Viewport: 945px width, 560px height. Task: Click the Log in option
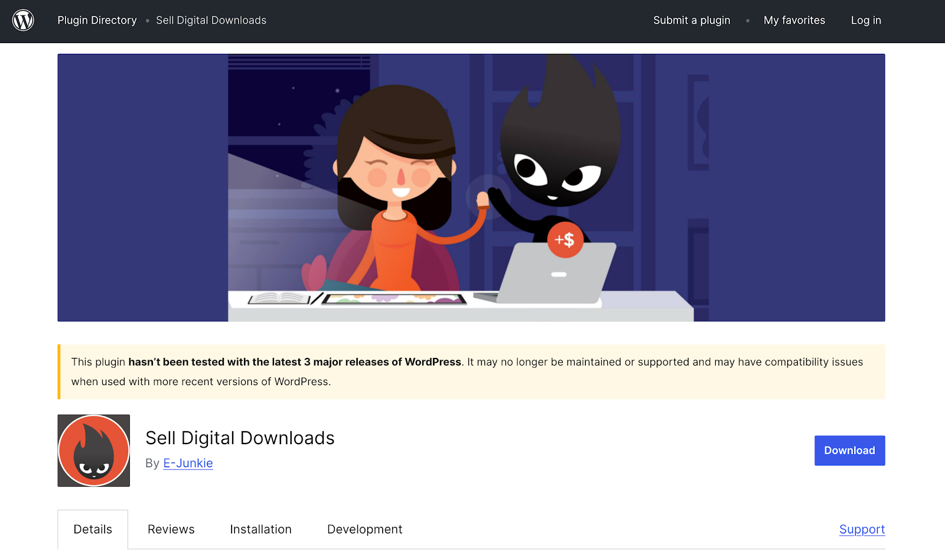[865, 19]
